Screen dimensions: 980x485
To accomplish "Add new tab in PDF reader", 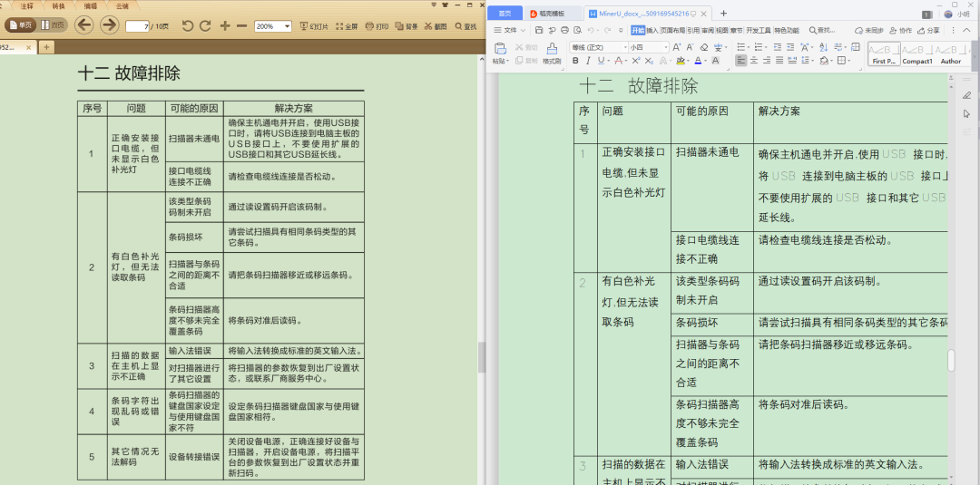I will (46, 47).
